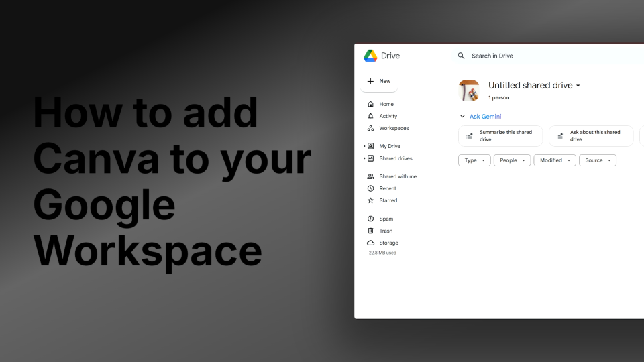Open Trash in the sidebar

pyautogui.click(x=386, y=231)
